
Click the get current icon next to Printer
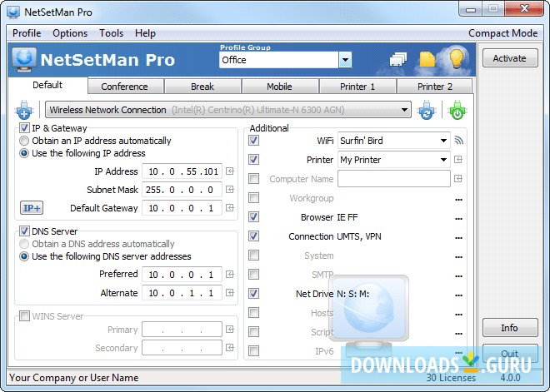(x=458, y=160)
